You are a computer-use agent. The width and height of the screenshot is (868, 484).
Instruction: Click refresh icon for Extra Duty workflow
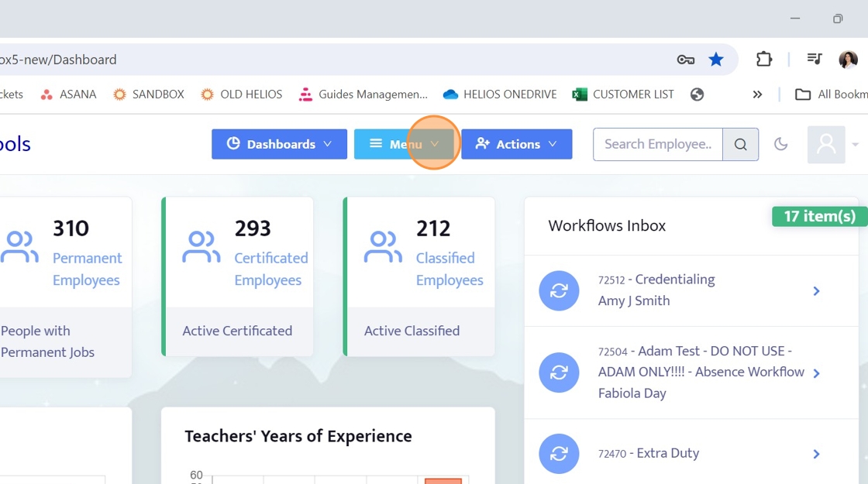[559, 454]
